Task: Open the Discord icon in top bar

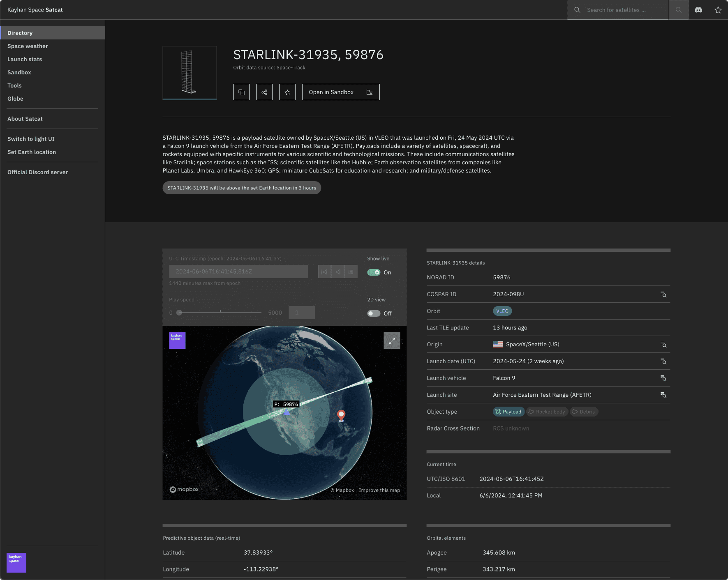Action: point(698,10)
